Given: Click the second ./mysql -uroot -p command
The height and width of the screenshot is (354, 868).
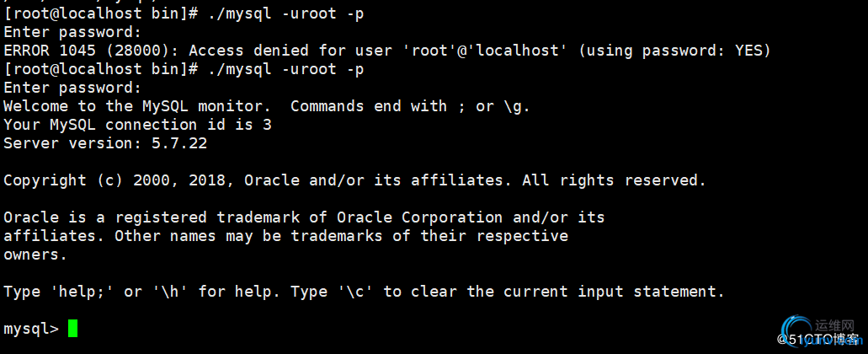Looking at the screenshot, I should coord(286,69).
